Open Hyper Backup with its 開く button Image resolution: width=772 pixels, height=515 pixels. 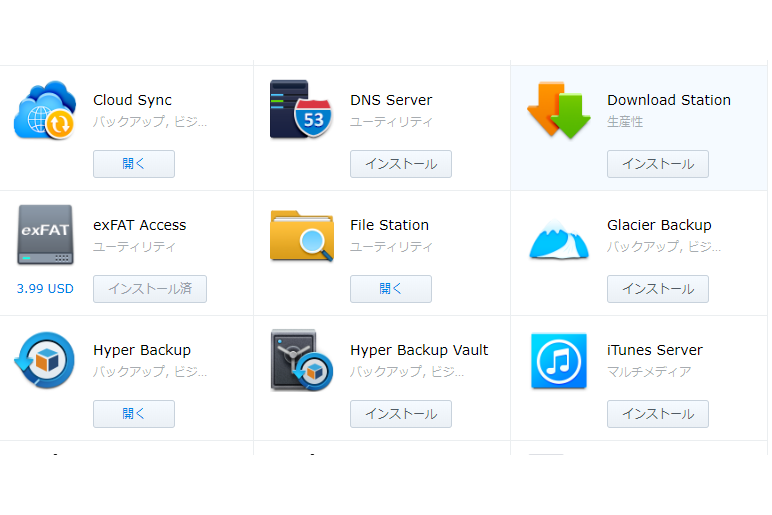(x=134, y=414)
